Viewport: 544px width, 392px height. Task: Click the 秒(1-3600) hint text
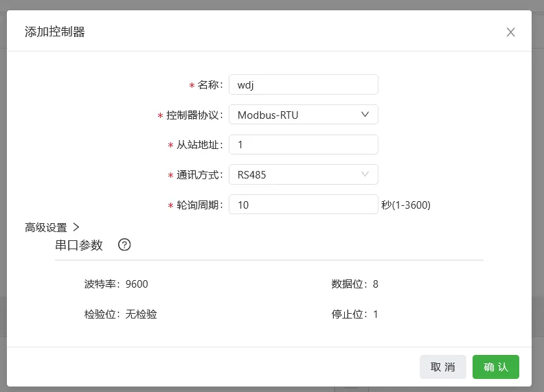point(406,205)
